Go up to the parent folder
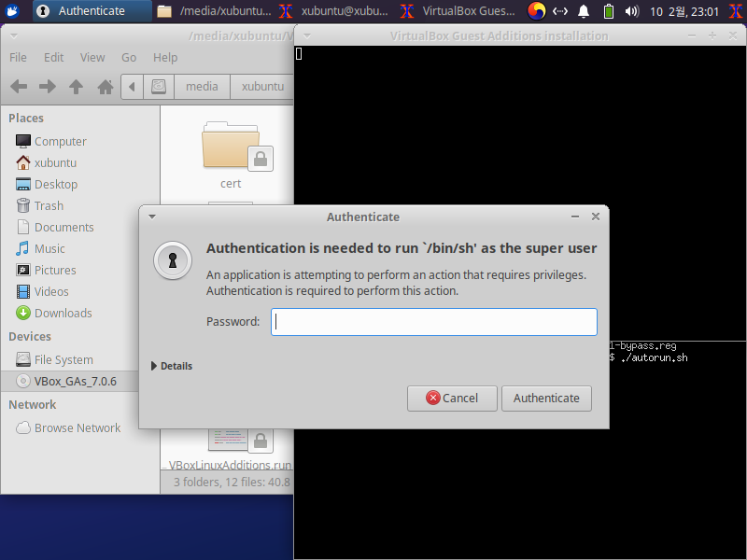This screenshot has width=747, height=560. (x=76, y=87)
